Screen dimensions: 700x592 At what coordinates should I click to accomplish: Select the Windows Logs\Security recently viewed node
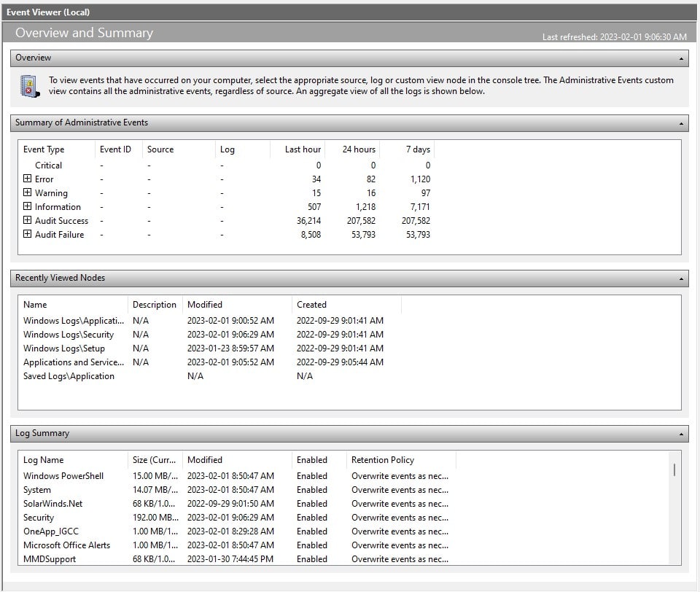tap(70, 334)
